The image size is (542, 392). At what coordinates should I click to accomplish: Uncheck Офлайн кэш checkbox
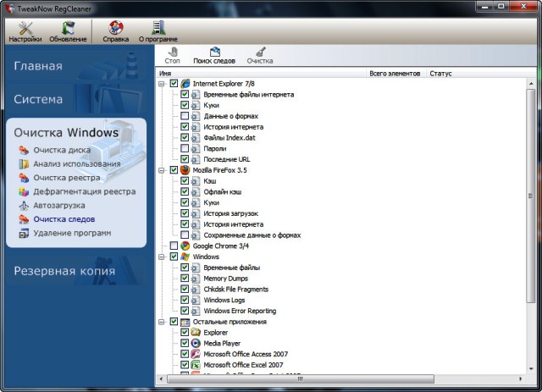click(185, 191)
